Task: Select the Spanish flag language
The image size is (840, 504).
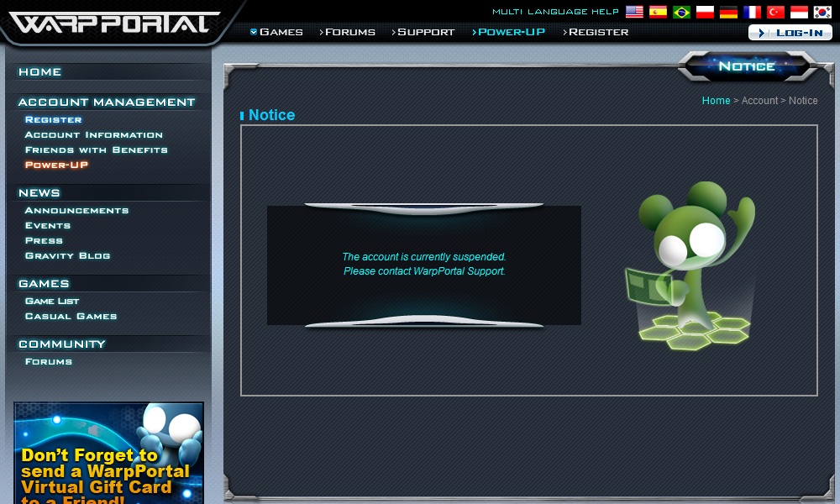Action: 658,12
